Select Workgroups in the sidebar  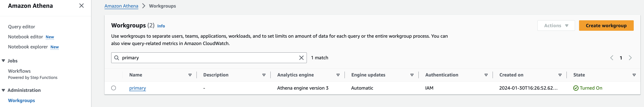tap(21, 101)
